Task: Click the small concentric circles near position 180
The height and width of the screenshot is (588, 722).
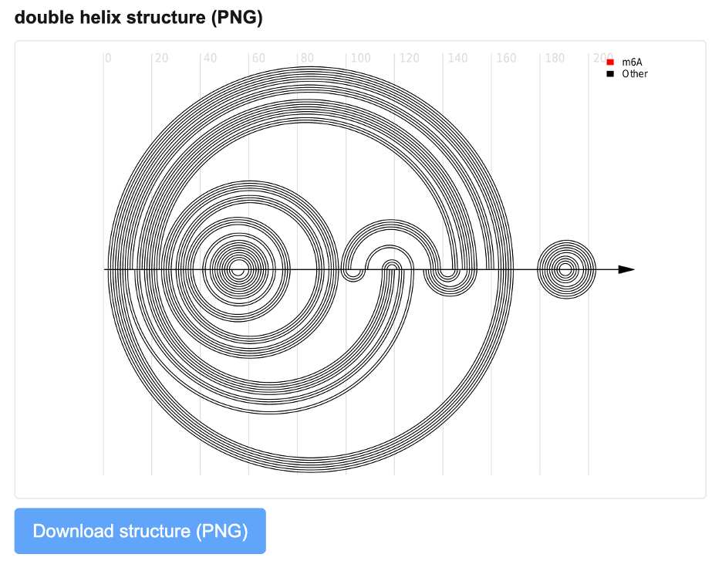Action: tap(566, 269)
